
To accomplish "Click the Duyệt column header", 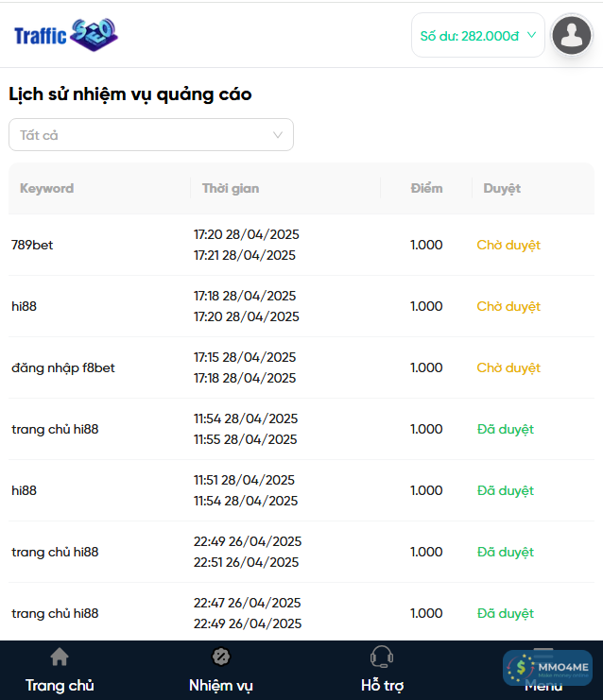I will coord(502,188).
